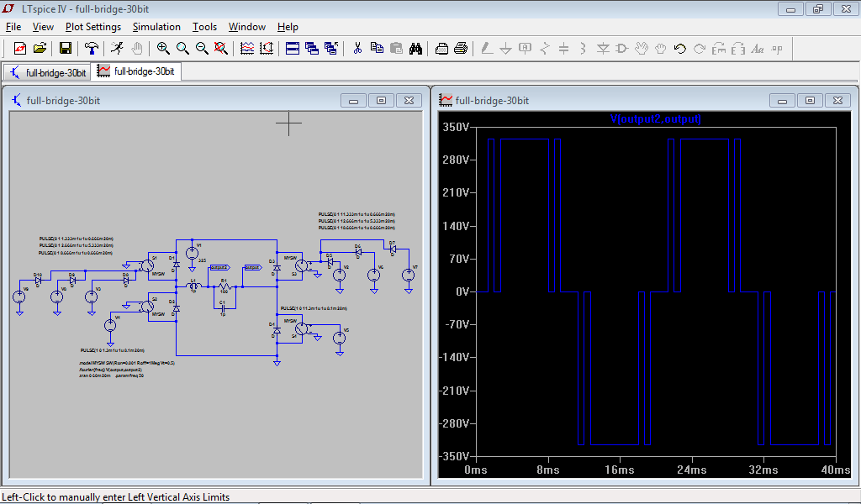Select the Resistor tool
This screenshot has width=861, height=504.
coord(545,48)
